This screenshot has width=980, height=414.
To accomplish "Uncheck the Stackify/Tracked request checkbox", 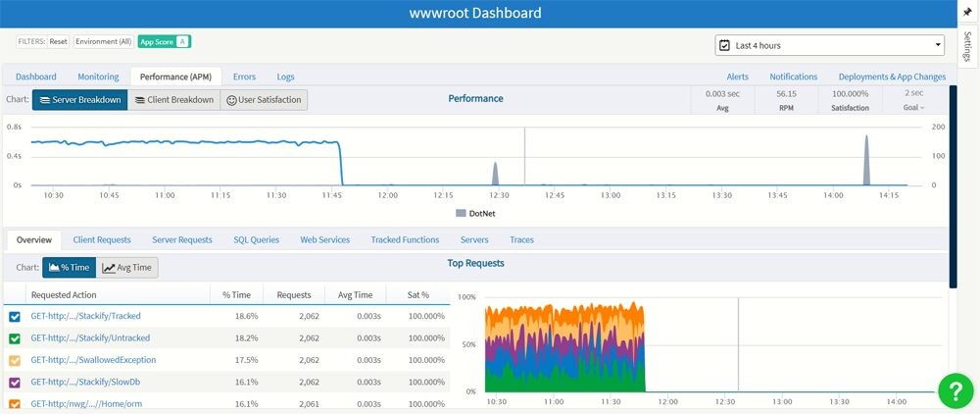I will [x=15, y=316].
